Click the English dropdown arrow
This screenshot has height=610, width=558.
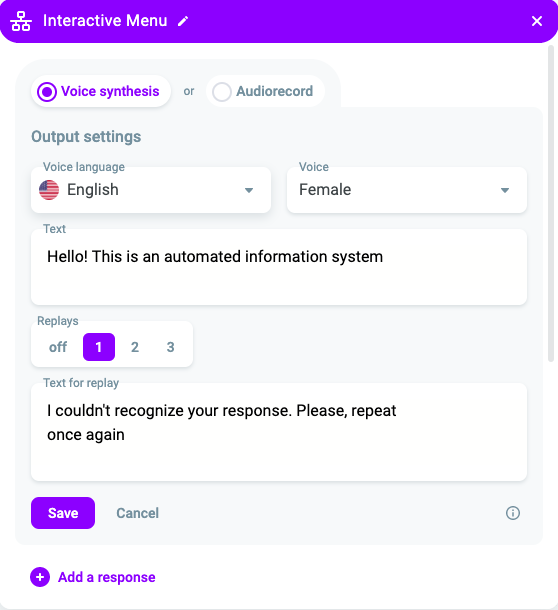pyautogui.click(x=249, y=190)
